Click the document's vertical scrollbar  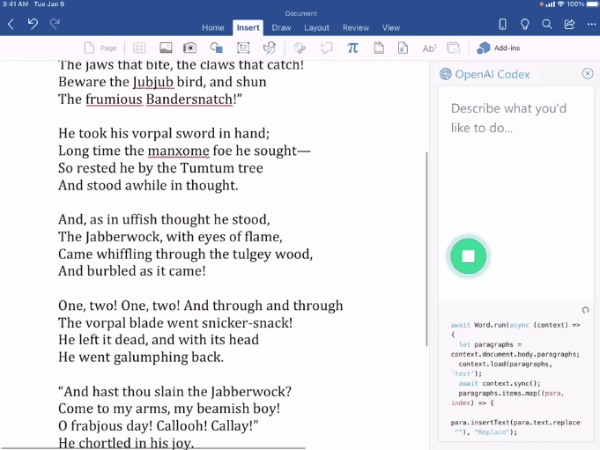[427, 249]
